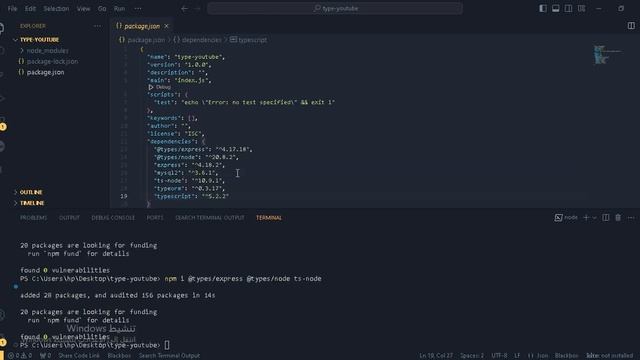The image size is (640, 360).
Task: Click the "mysql2" dependency line
Action: [186, 173]
